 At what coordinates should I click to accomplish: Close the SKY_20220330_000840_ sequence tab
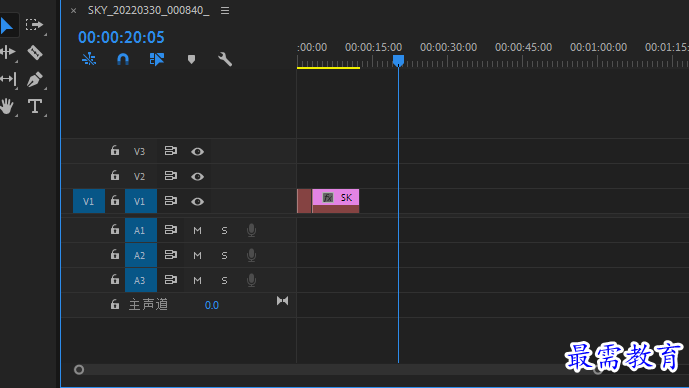tap(73, 11)
